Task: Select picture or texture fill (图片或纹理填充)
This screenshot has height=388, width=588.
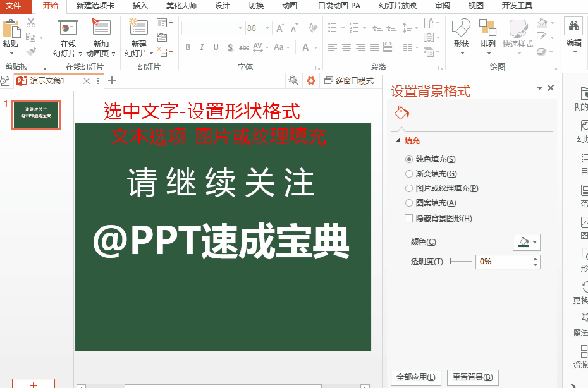Action: (408, 188)
